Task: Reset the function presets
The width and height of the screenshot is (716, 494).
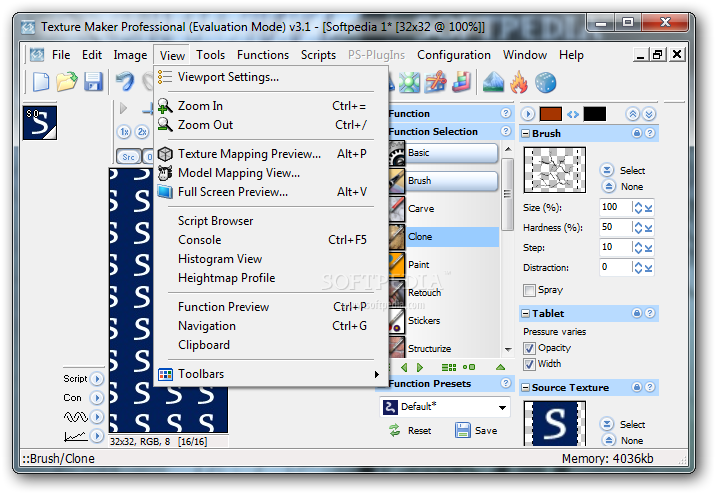Action: 410,431
